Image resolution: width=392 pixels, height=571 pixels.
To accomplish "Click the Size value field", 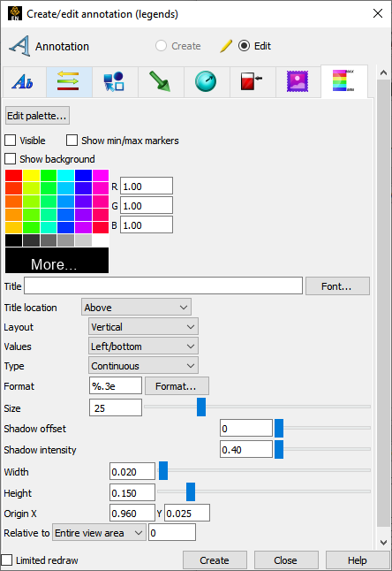I will pos(116,407).
